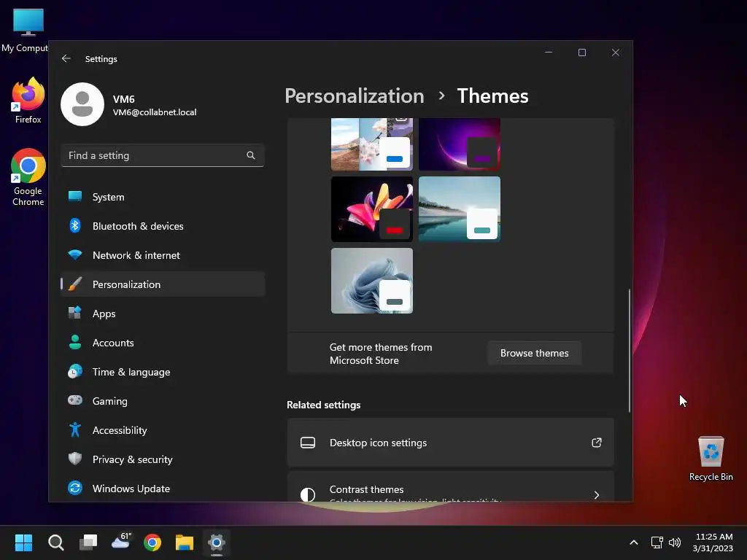Click the external link icon for Desktop icon settings

click(597, 443)
